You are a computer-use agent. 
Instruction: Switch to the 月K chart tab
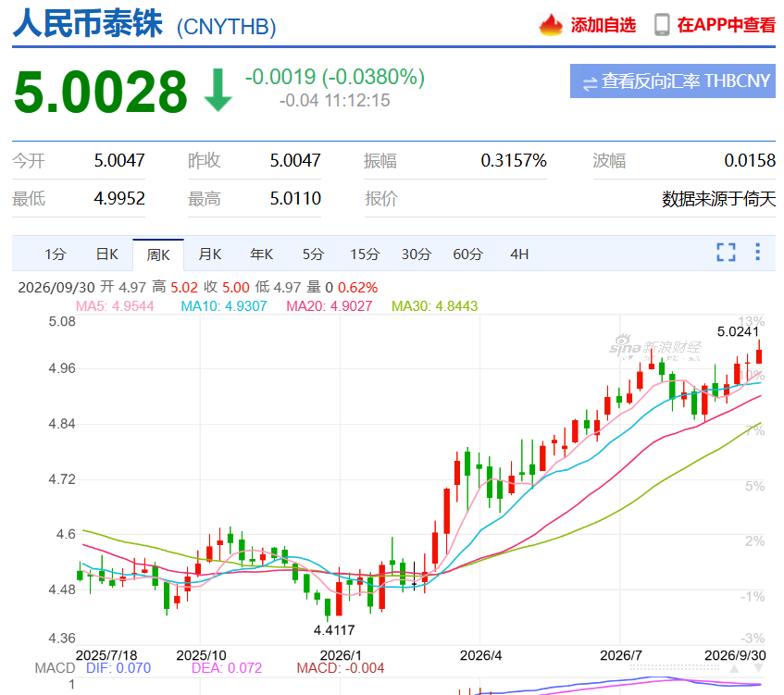210,254
